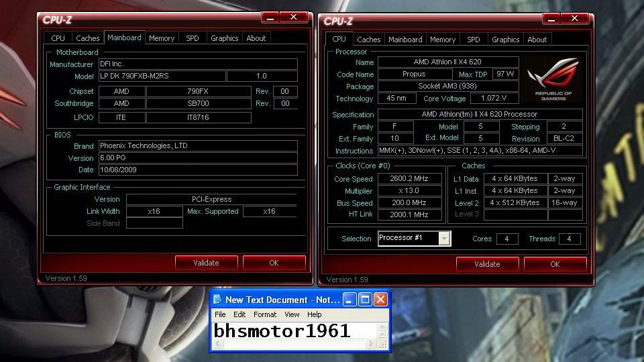644x362 pixels.
Task: Click Notepad horizontal scrollbar right arrow
Action: 371,344
